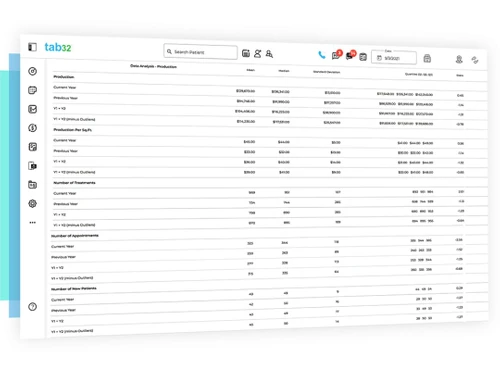Open the dashboard gauge icon in sidebar
This screenshot has width=500, height=375.
pos(32,71)
